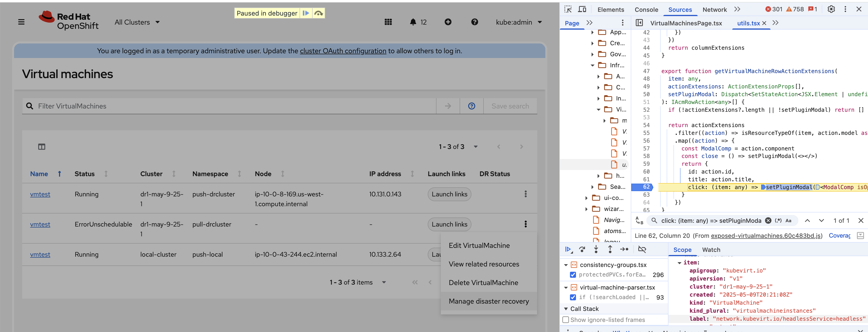Open DevTools settings gear
Screen dimensions: 868x332
coord(831,10)
